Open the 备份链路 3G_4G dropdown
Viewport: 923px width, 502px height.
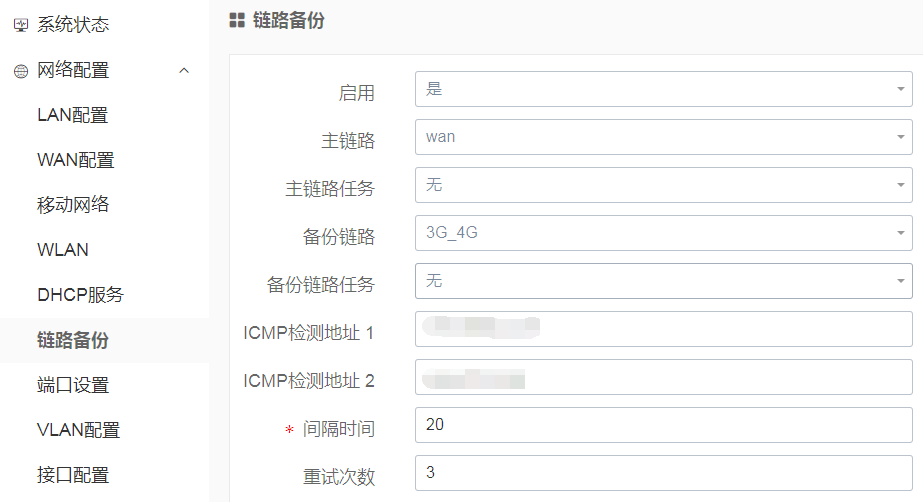point(663,233)
